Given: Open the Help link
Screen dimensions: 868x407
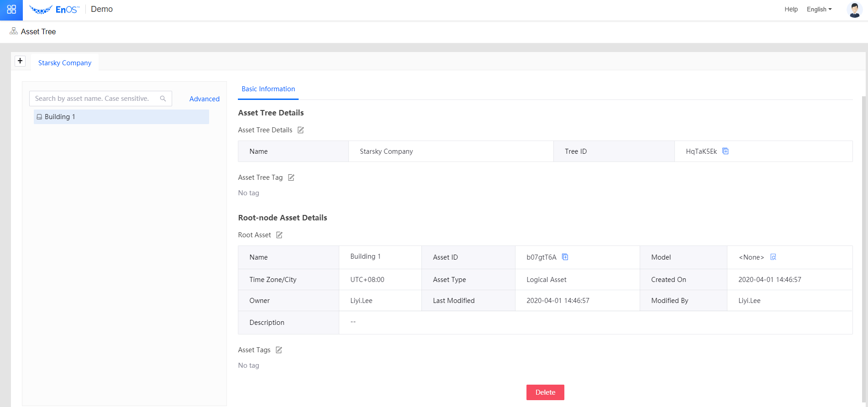Looking at the screenshot, I should pyautogui.click(x=791, y=9).
